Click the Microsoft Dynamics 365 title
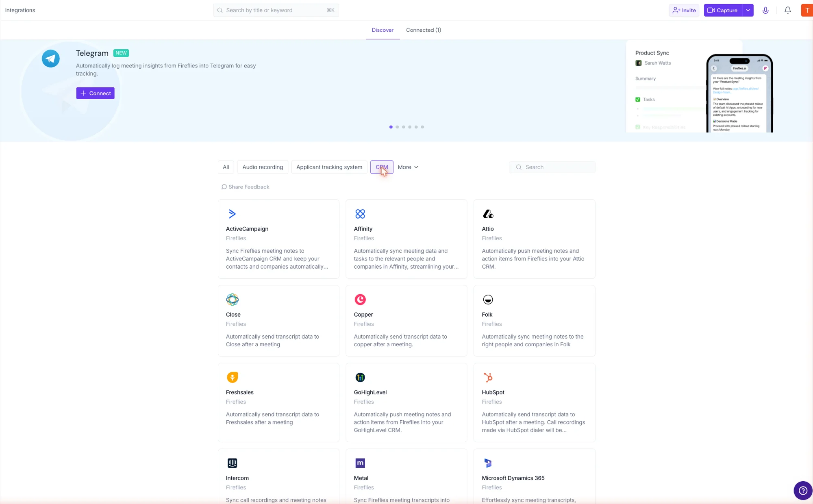Screen dimensions: 813x504 point(513,478)
